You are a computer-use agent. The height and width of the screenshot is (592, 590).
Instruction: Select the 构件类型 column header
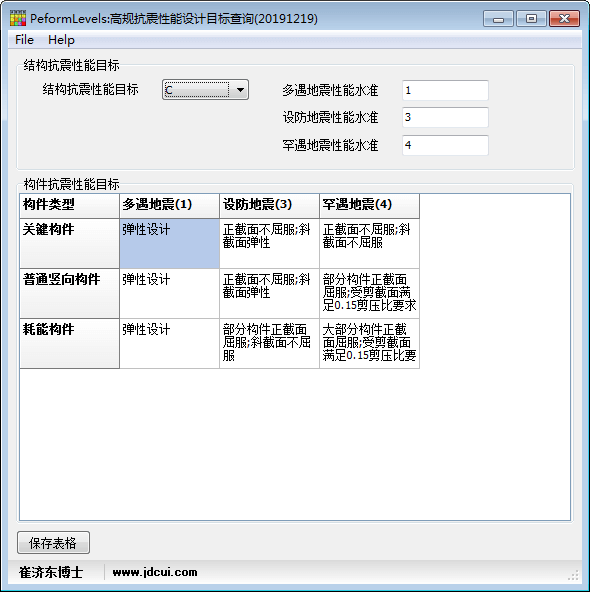tap(69, 206)
